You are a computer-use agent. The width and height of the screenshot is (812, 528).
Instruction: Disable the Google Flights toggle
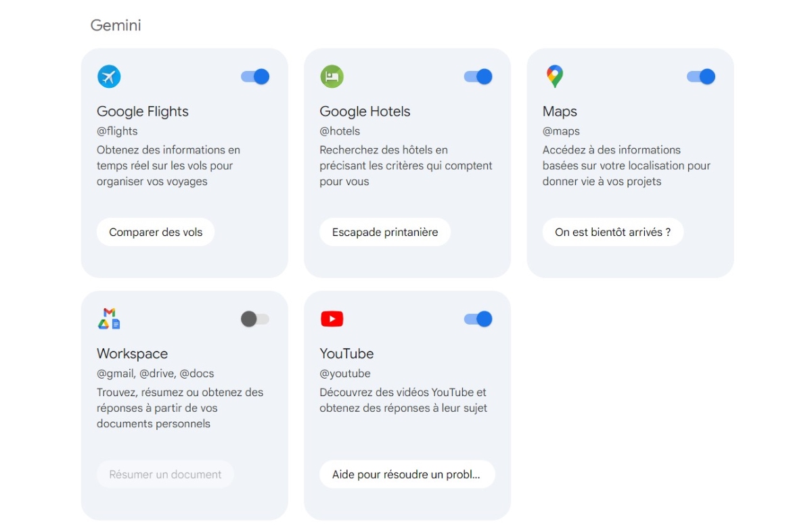[255, 76]
